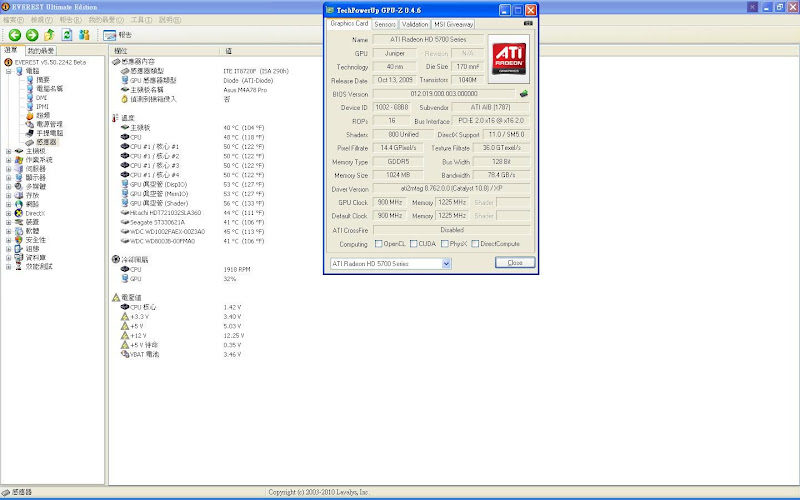Click the 網路 globe icon in tree

19,204
